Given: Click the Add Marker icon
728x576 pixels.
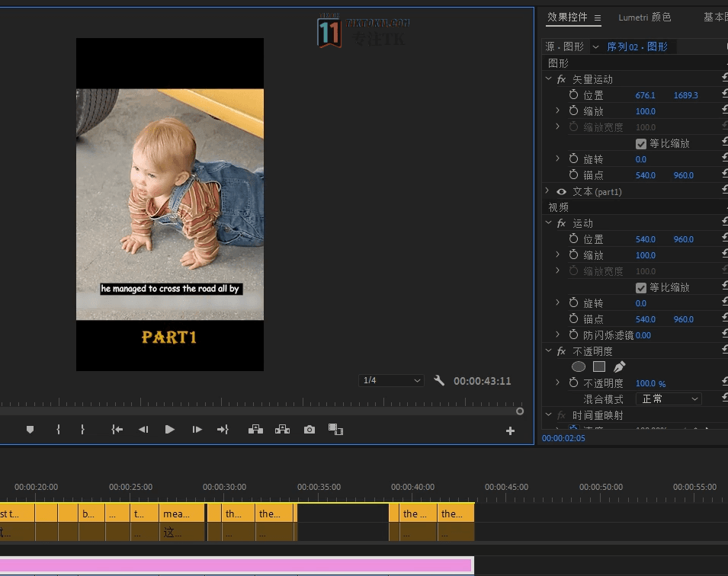Looking at the screenshot, I should [x=30, y=430].
